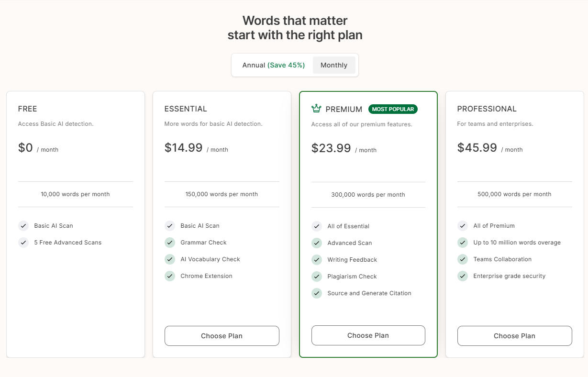
Task: Click the Most Popular badge
Action: [393, 109]
